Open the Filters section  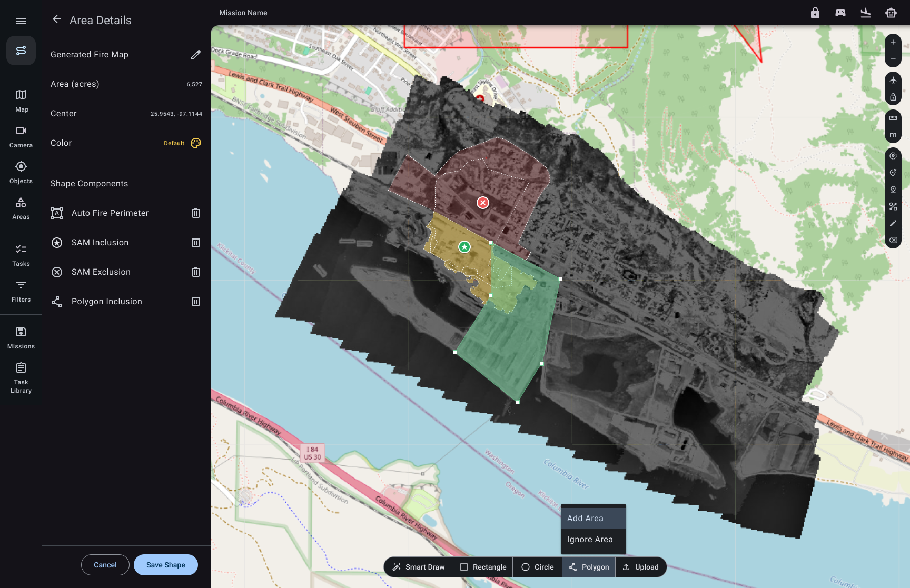21,291
